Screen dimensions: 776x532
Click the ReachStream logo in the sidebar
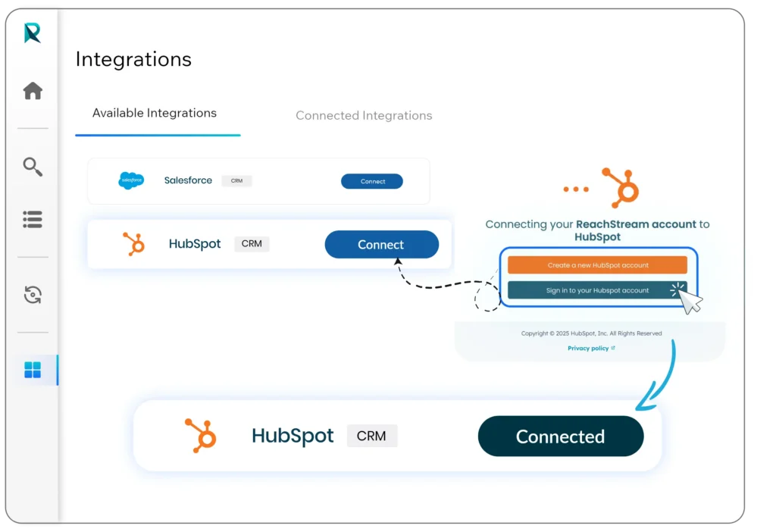(32, 33)
